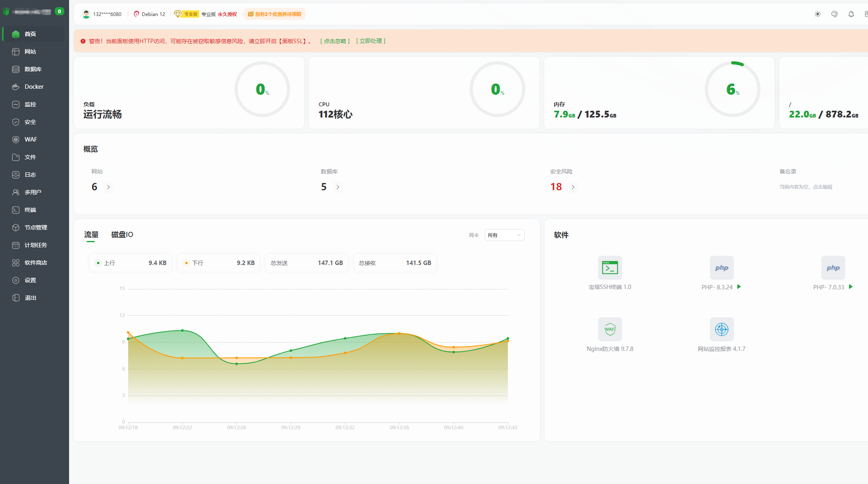The width and height of the screenshot is (868, 484).
Task: Click the 节点管理 cube icon
Action: [16, 227]
